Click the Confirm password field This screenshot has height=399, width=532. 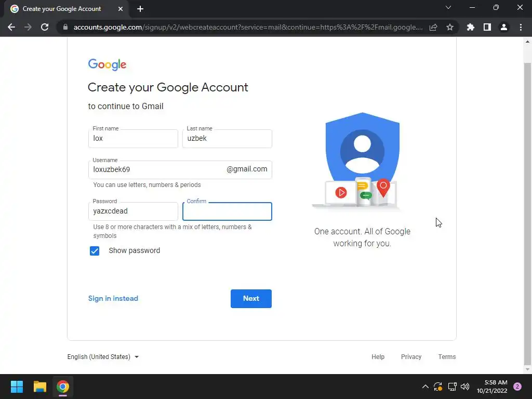(227, 211)
